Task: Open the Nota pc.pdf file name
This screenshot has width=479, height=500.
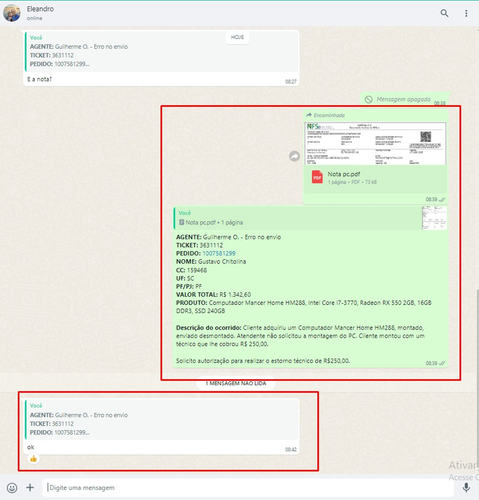Action: point(344,174)
